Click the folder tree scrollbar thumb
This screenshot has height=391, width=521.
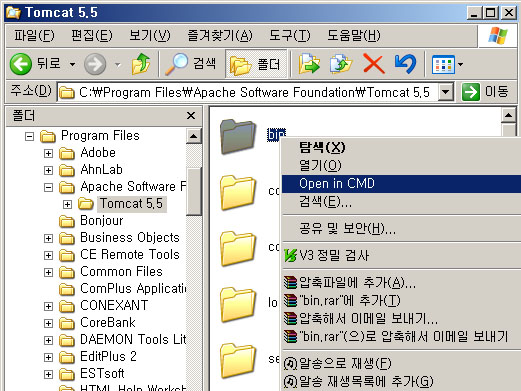pos(194,192)
